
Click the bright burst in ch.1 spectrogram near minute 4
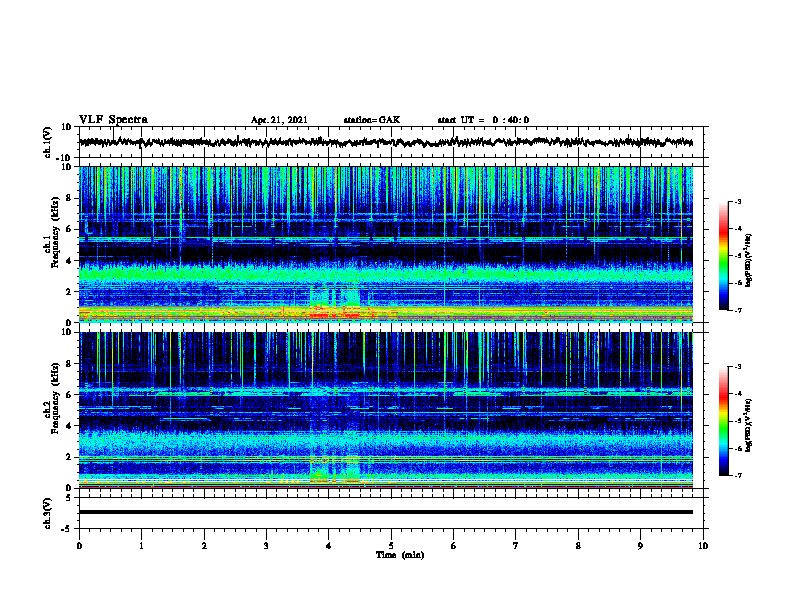click(334, 302)
